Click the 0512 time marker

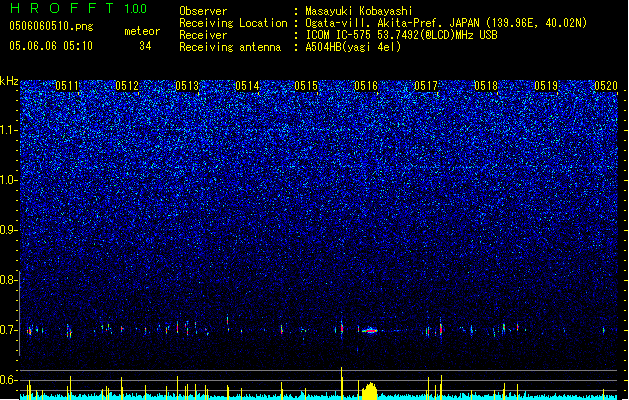coord(127,86)
